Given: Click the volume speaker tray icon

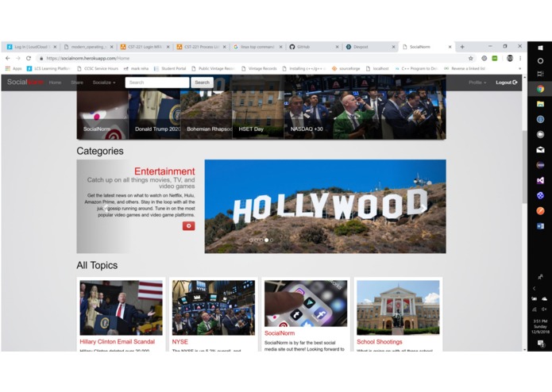Looking at the screenshot, I should 544,309.
